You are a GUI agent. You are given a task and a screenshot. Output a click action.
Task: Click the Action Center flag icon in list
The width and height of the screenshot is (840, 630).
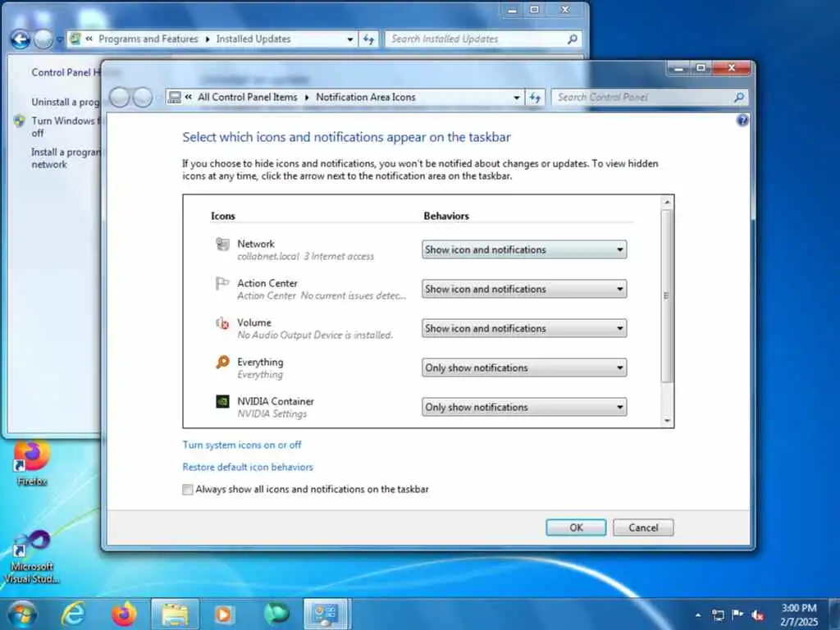click(221, 283)
